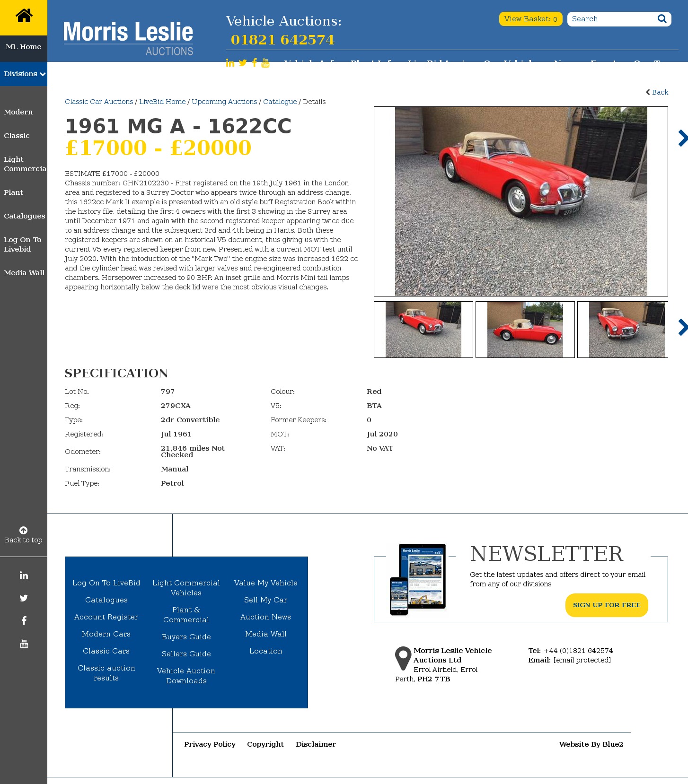Open Classic auction results link

click(x=106, y=673)
